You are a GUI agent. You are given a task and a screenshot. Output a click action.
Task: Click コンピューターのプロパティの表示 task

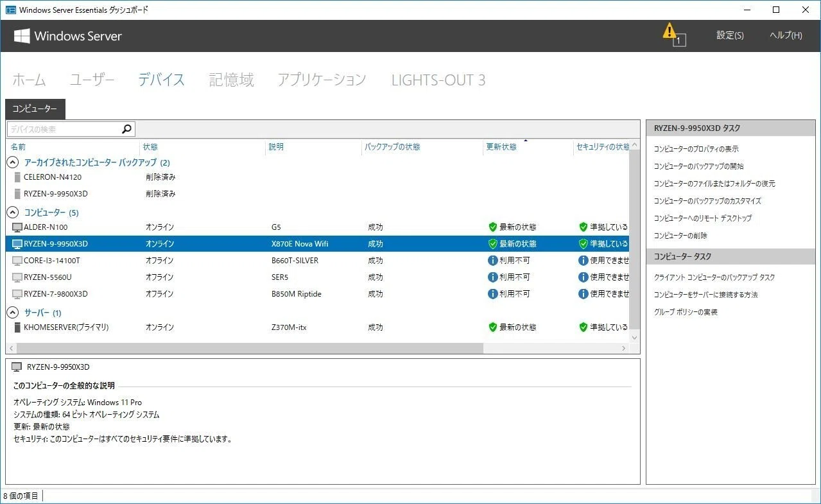click(x=696, y=149)
